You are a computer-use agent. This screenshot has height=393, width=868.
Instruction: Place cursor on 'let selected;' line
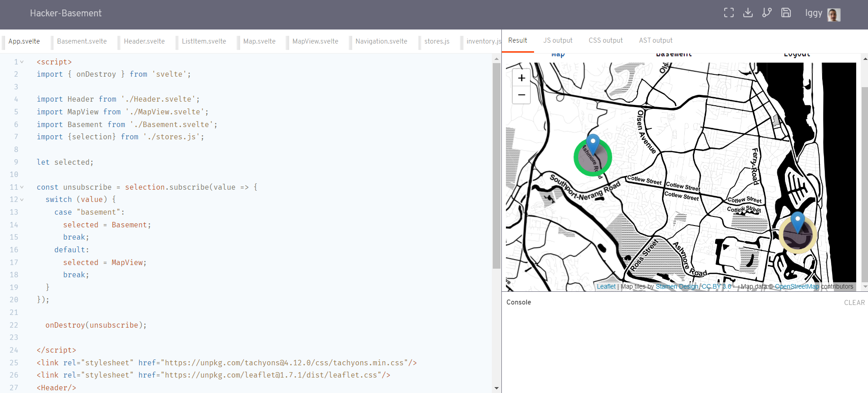[x=65, y=162]
